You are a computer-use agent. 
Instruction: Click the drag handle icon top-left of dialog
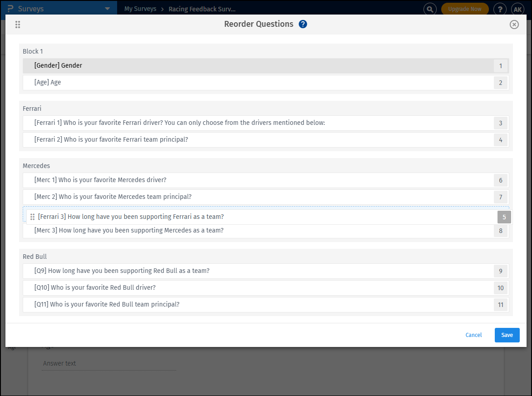[18, 25]
